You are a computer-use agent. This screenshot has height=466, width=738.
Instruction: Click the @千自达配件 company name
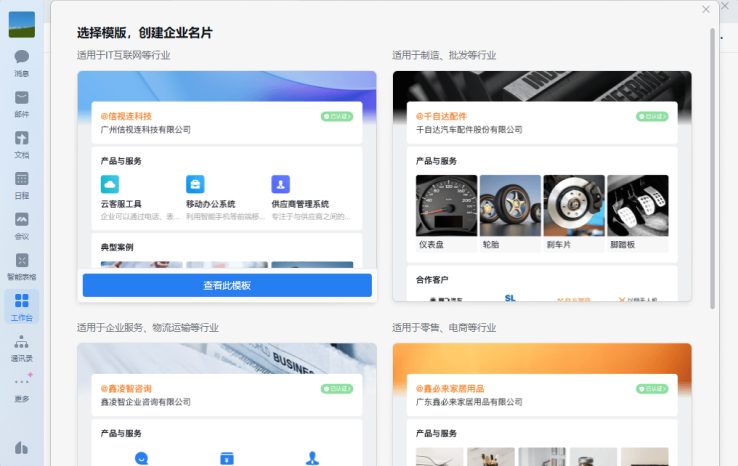coord(441,116)
